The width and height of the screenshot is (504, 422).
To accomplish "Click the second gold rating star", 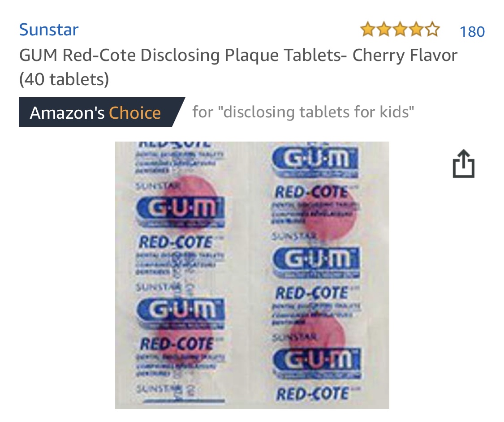I will pyautogui.click(x=384, y=30).
